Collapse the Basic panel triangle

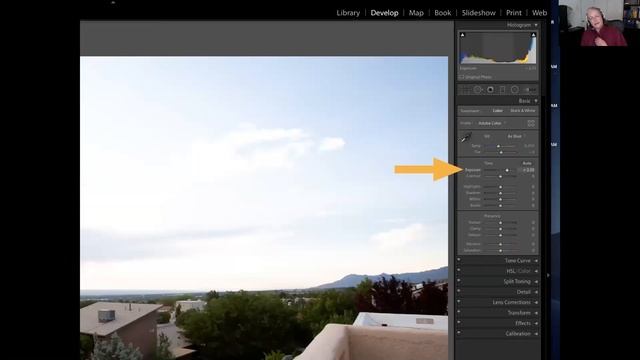[536, 101]
